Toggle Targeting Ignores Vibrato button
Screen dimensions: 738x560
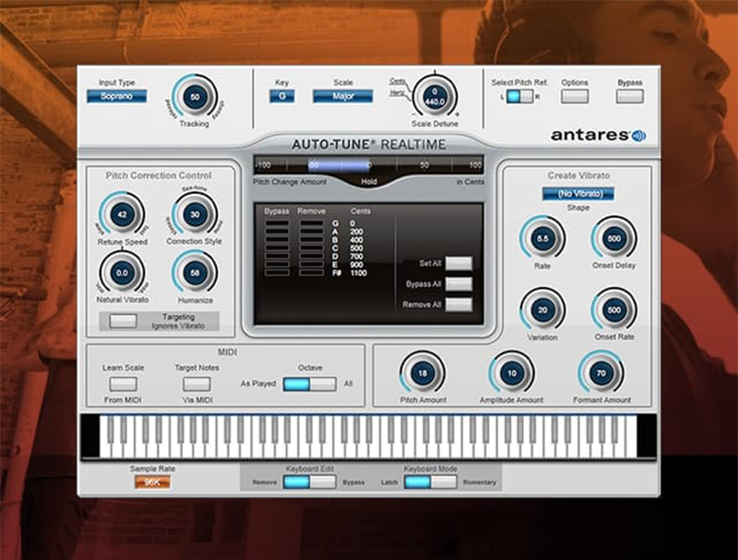(x=123, y=321)
